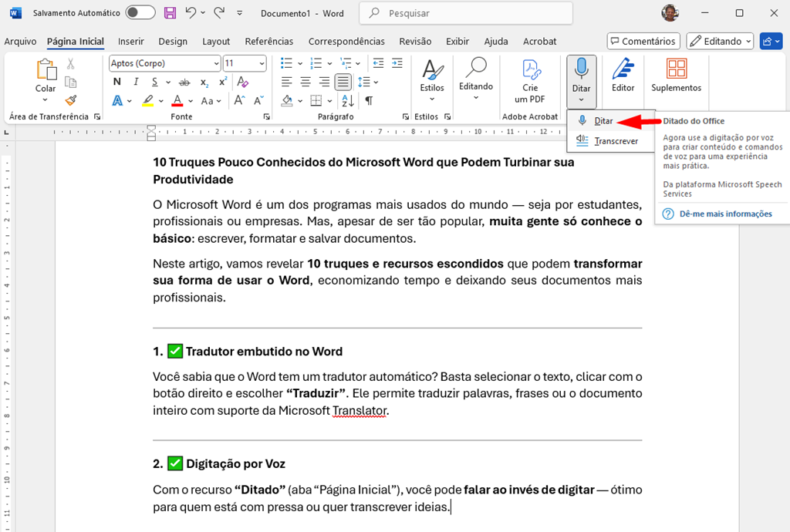Apply strikethrough formatting

click(x=185, y=82)
